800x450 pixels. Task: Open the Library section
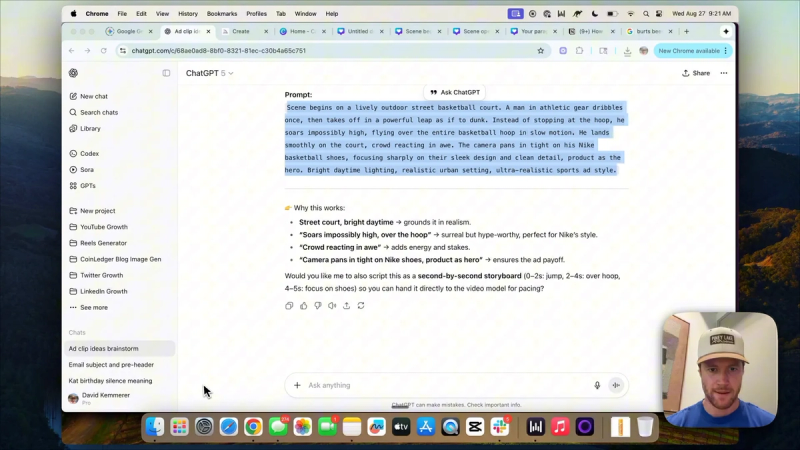click(85, 129)
